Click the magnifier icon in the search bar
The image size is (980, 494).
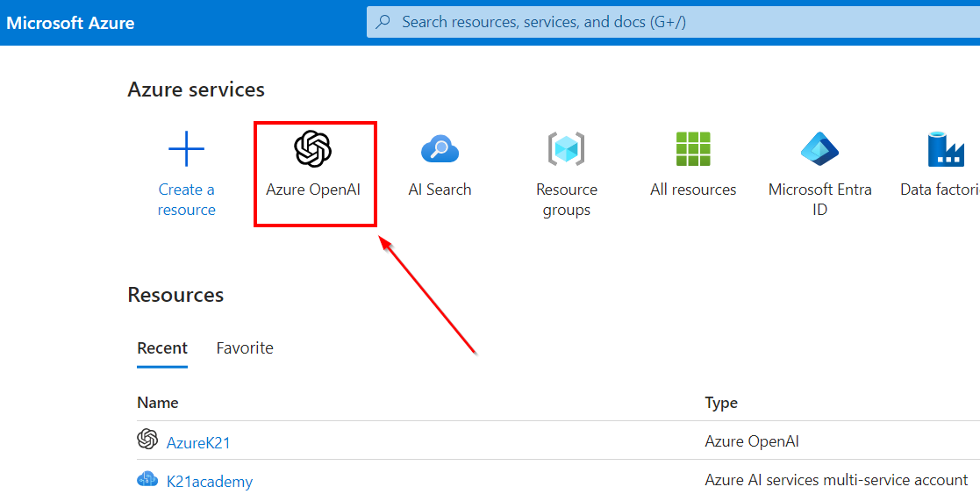[383, 23]
